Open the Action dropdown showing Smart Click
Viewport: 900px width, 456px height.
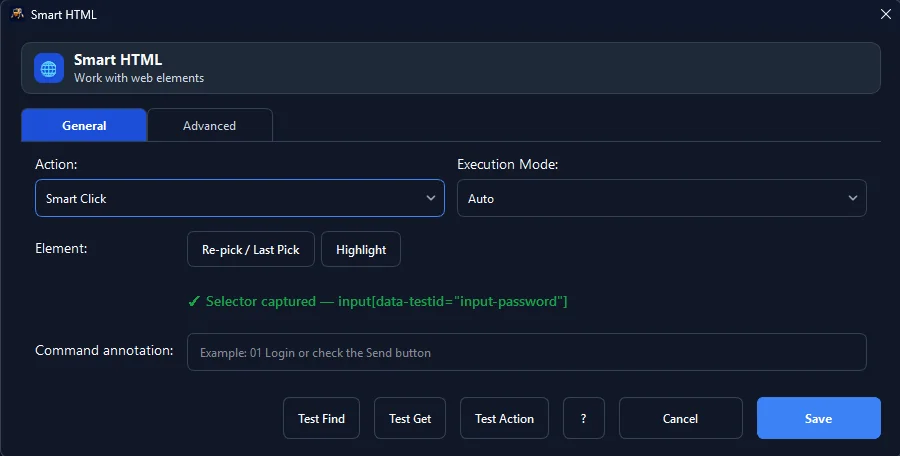(240, 198)
